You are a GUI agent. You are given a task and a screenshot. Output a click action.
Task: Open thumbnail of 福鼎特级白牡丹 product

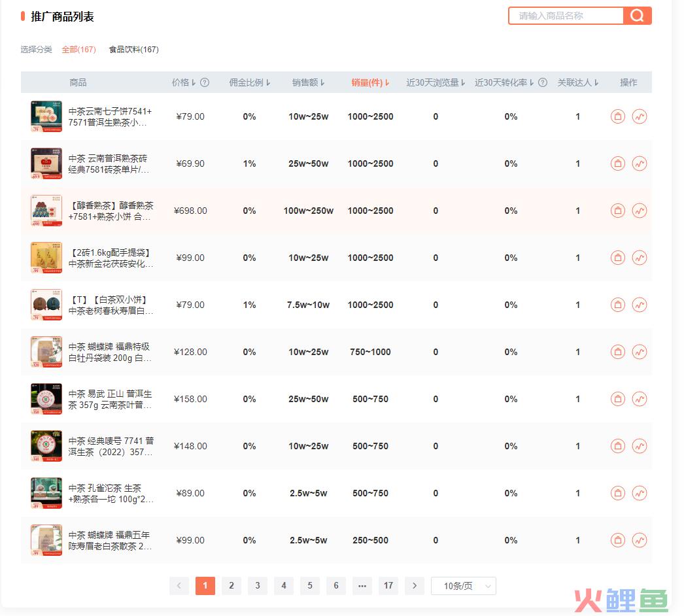tap(46, 352)
